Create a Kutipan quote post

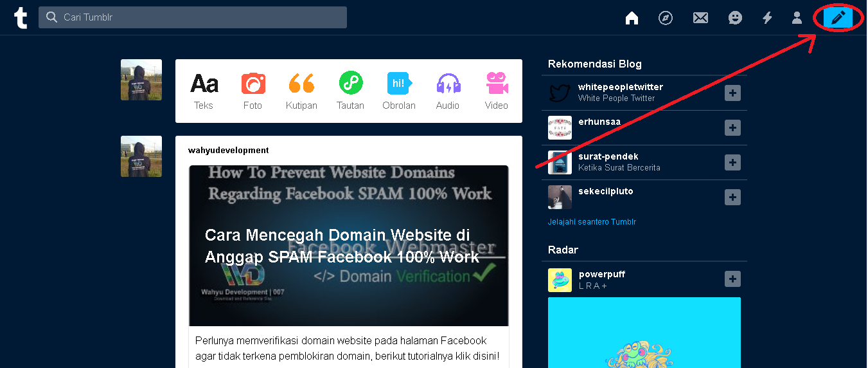[301, 91]
